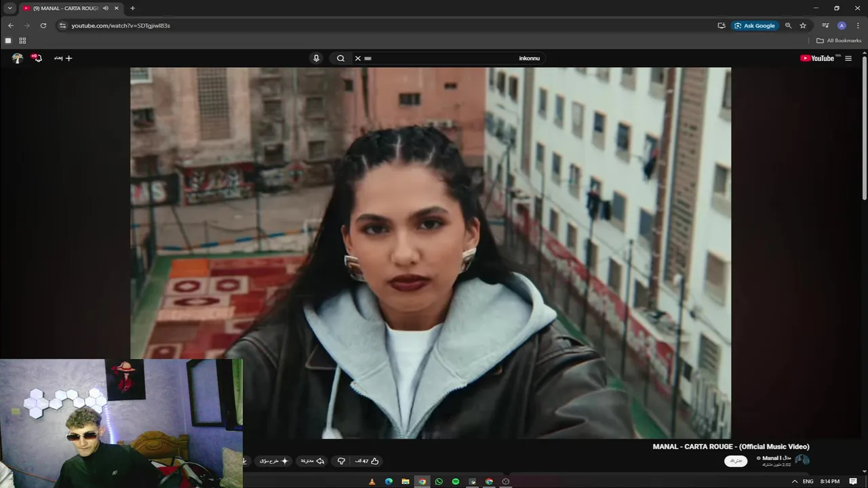868x488 pixels.
Task: Mute the tab via its speaker icon
Action: [106, 8]
